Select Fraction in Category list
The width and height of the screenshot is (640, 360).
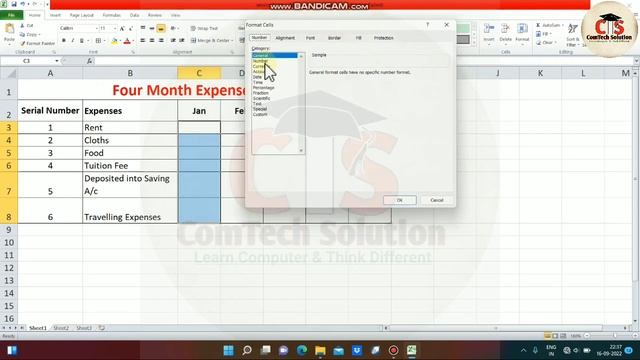(x=261, y=93)
